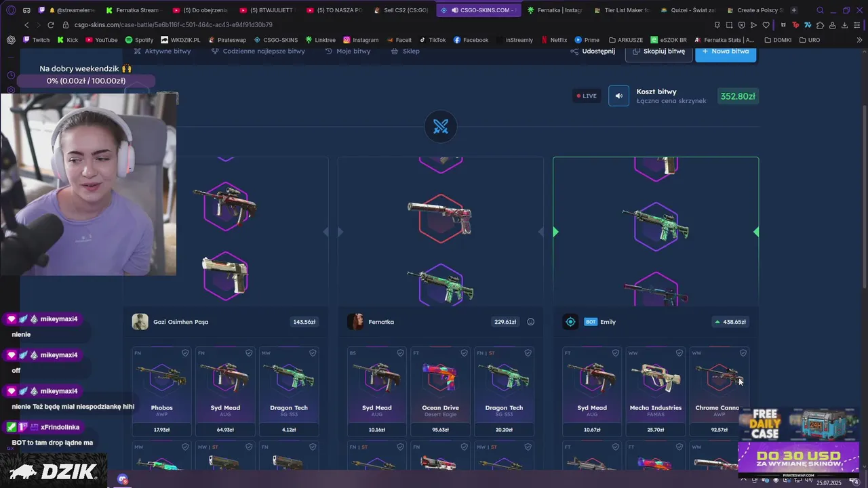Viewport: 868px width, 488px height.
Task: Open the Linktree bookmark
Action: tap(320, 40)
